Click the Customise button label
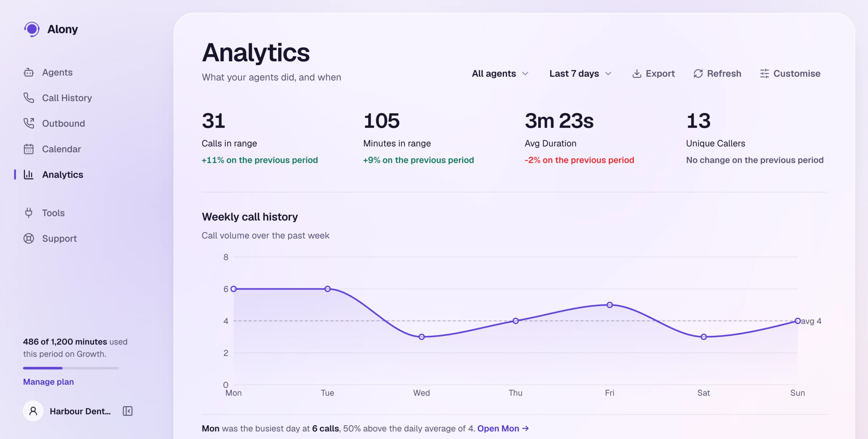This screenshot has width=868, height=439. [x=797, y=73]
